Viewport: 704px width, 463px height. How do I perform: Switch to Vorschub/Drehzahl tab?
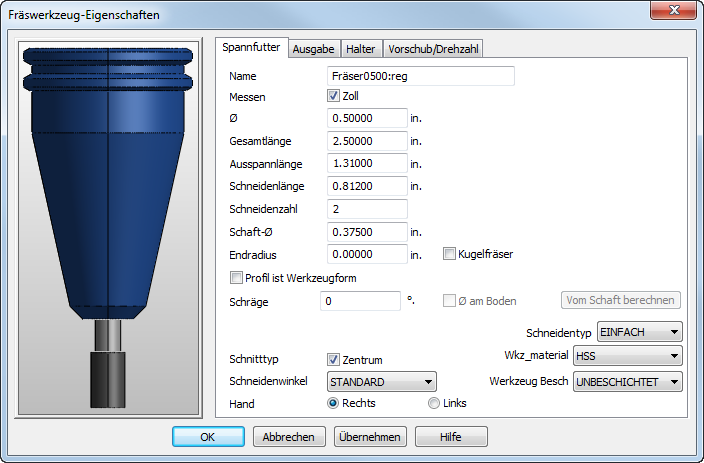pos(433,49)
